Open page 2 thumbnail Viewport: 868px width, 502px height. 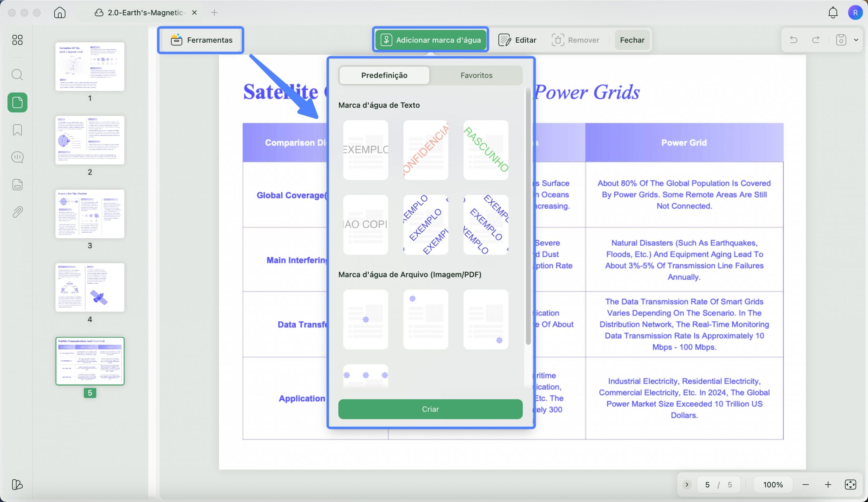tap(90, 140)
